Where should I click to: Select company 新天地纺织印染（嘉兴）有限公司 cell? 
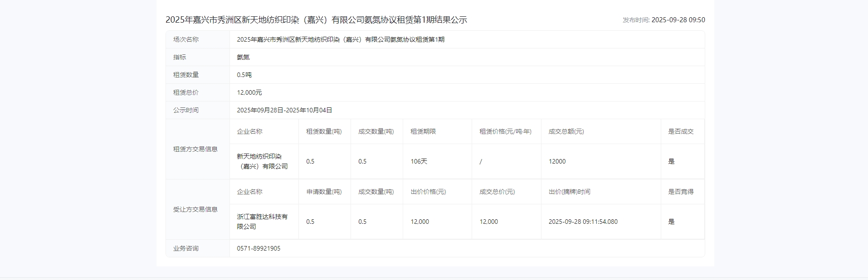tap(263, 161)
